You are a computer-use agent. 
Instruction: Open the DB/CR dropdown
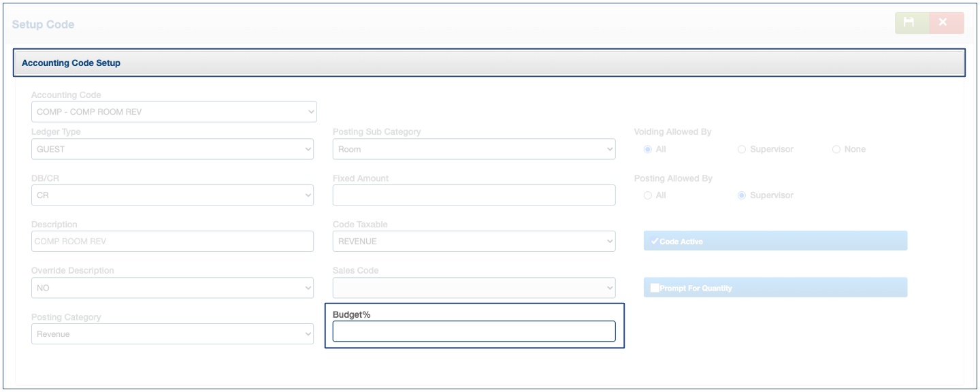click(172, 195)
